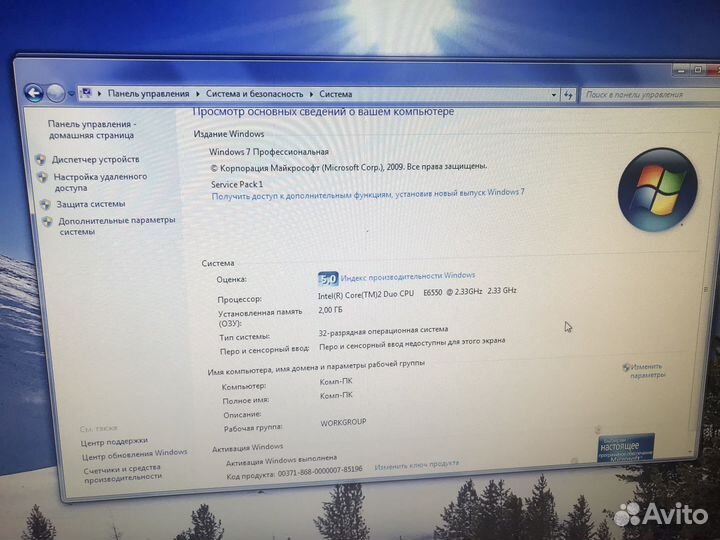Click the Forward navigation arrow button

point(56,93)
